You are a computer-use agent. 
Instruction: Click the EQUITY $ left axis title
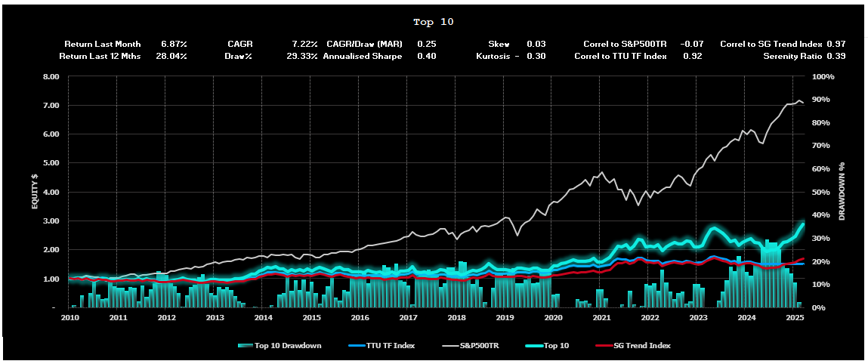(35, 192)
